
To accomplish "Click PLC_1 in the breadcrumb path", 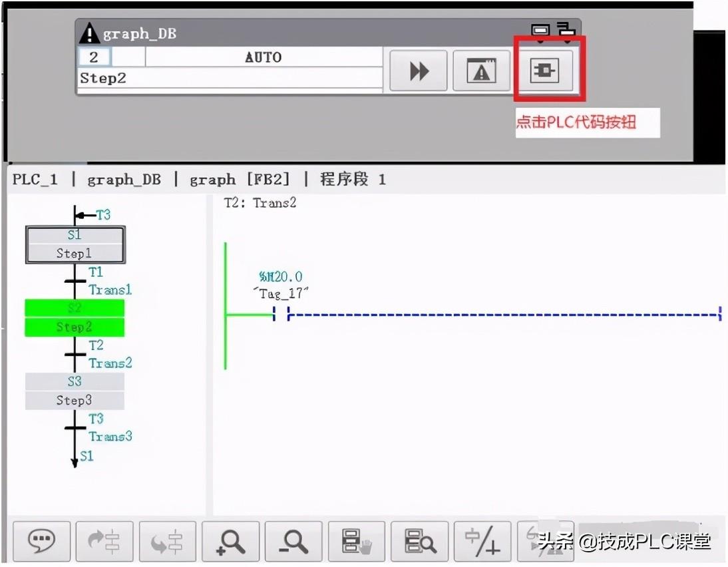I will pos(35,180).
